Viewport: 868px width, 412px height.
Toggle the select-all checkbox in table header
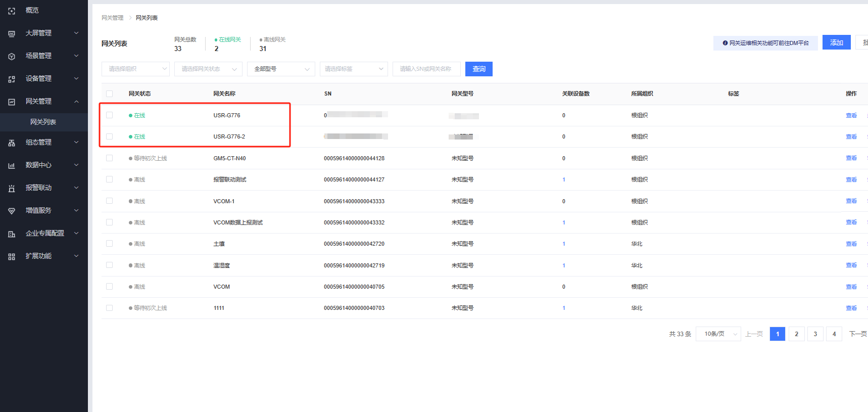(109, 94)
